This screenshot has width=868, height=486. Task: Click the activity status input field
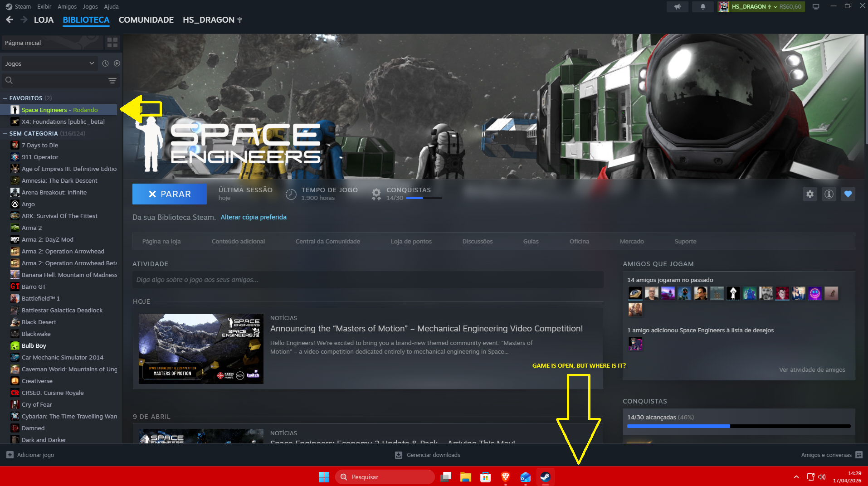tap(367, 280)
